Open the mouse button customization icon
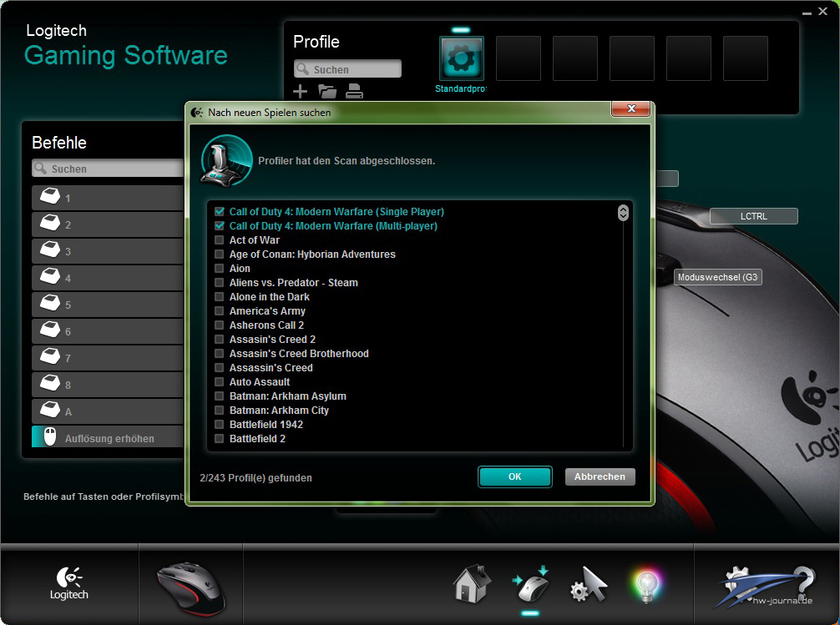840x625 pixels. coord(529,583)
